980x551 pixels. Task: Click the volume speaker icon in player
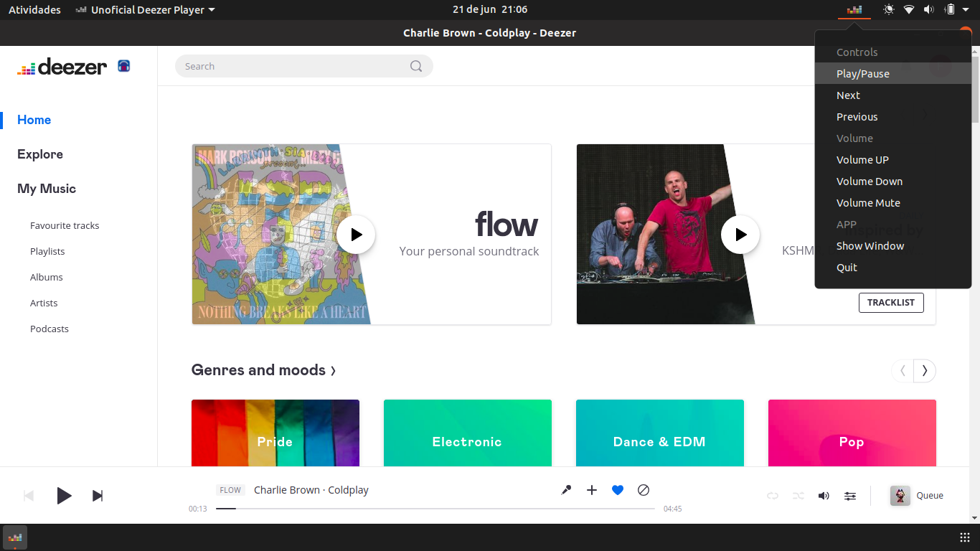tap(824, 496)
